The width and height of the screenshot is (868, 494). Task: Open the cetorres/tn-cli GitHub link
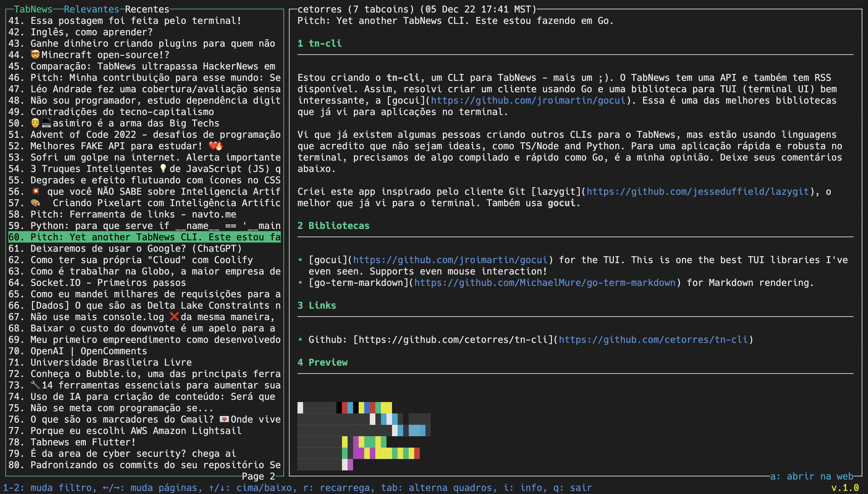pos(653,340)
